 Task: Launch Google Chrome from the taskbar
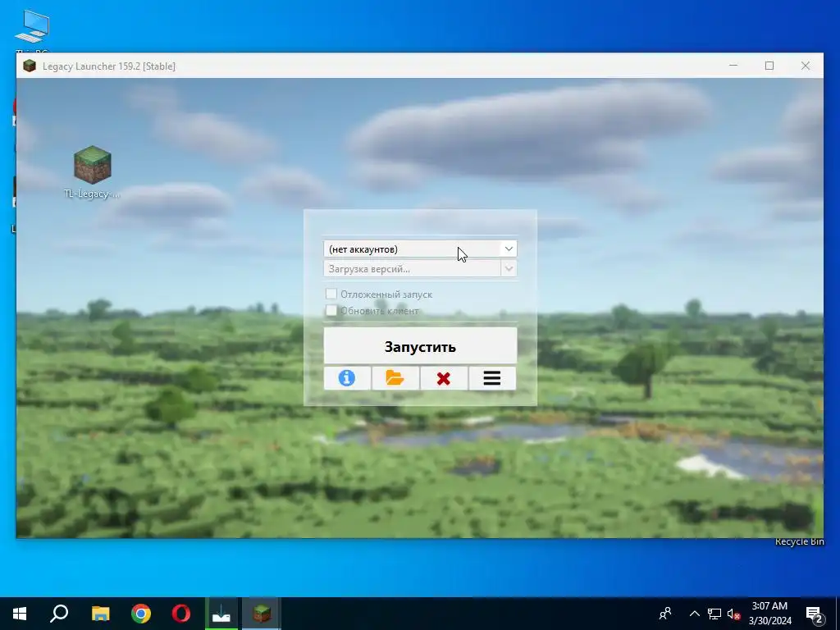click(x=141, y=614)
